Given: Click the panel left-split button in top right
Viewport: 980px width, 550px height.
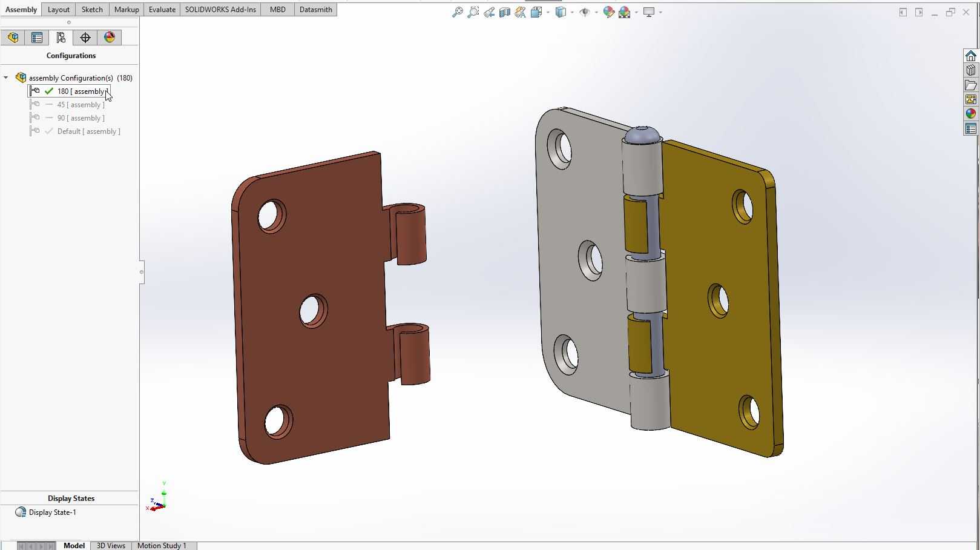Looking at the screenshot, I should 903,12.
